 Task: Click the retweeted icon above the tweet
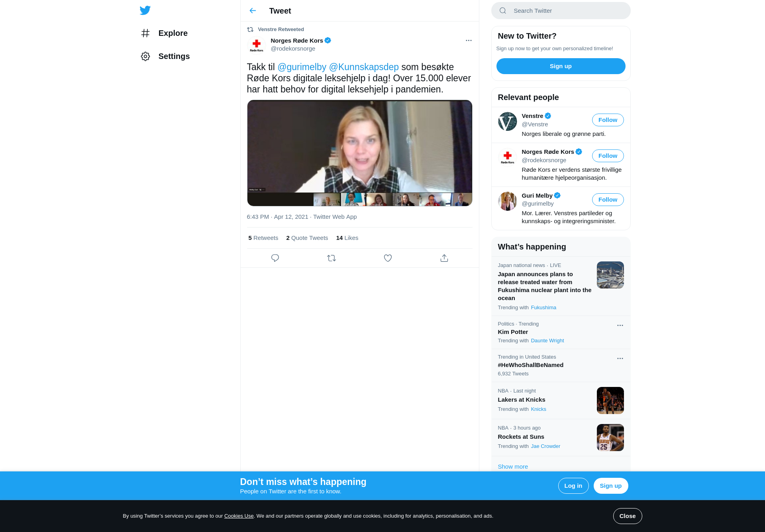pos(250,29)
